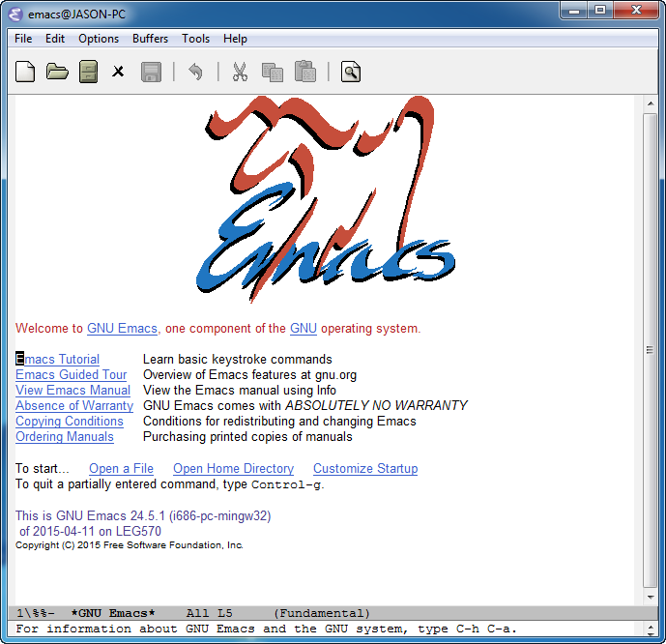Screen dimensions: 666x644
Task: Open the File menu
Action: (x=23, y=39)
